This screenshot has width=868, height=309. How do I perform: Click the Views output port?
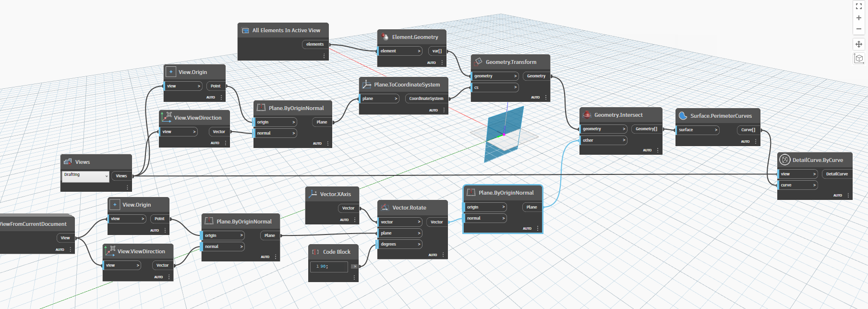click(x=121, y=176)
